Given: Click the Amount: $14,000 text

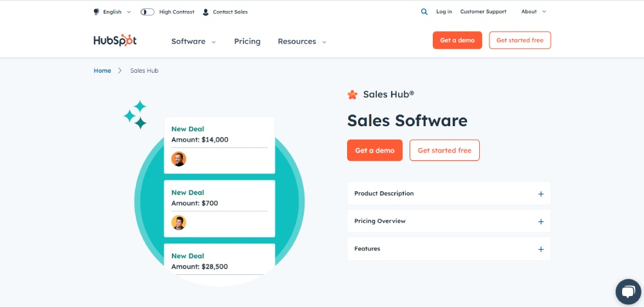Looking at the screenshot, I should coord(200,140).
